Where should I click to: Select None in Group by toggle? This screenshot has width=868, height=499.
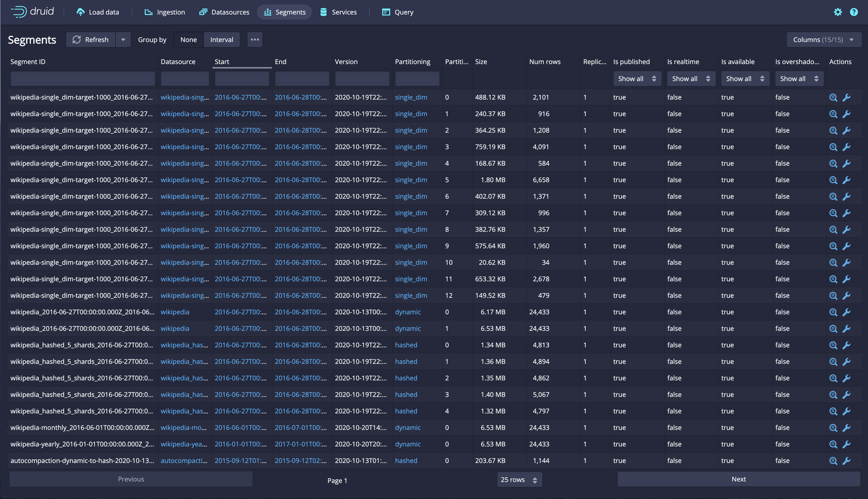point(188,40)
